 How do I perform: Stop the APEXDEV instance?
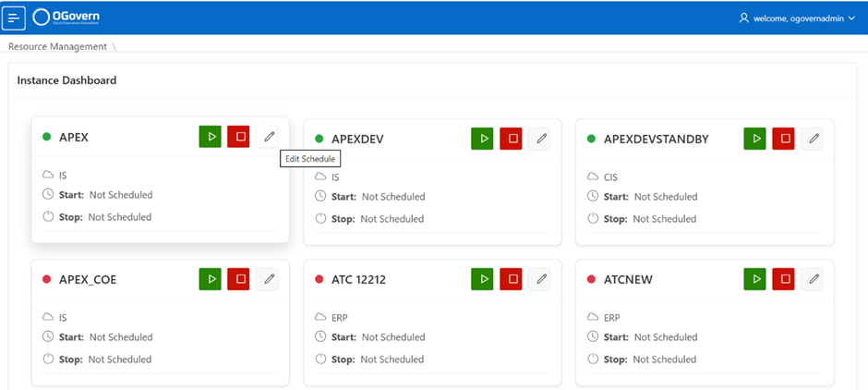[512, 139]
